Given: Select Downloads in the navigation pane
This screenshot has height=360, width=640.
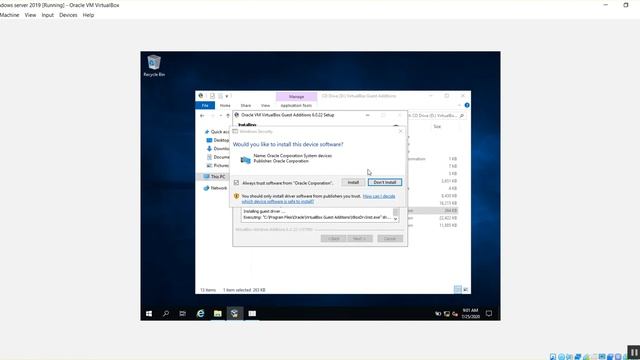Looking at the screenshot, I should click(218, 149).
